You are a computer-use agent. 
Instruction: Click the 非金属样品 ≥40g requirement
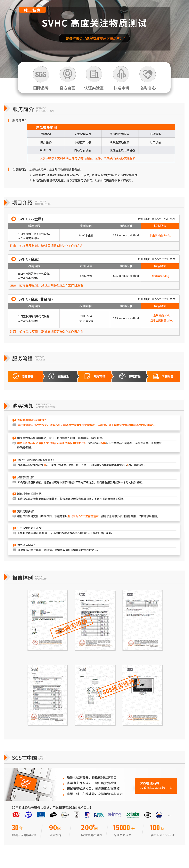[160, 236]
